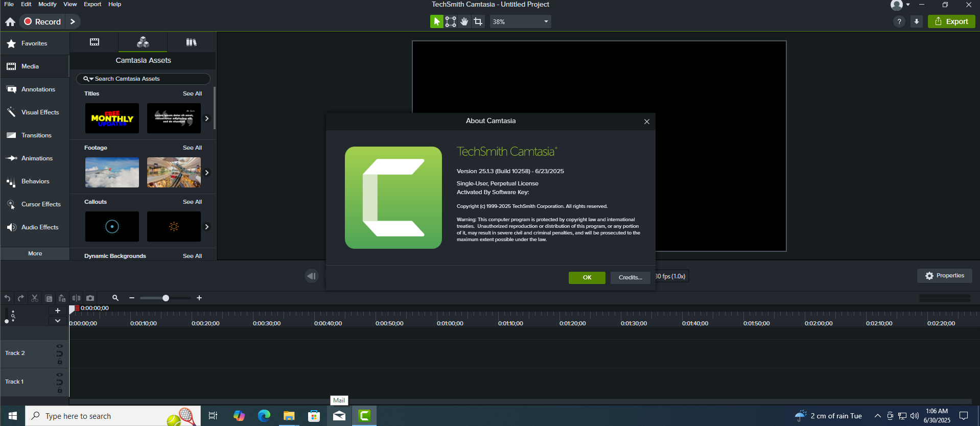Screen dimensions: 980x426
Task: Toggle Track 2 visibility eye
Action: [x=60, y=346]
